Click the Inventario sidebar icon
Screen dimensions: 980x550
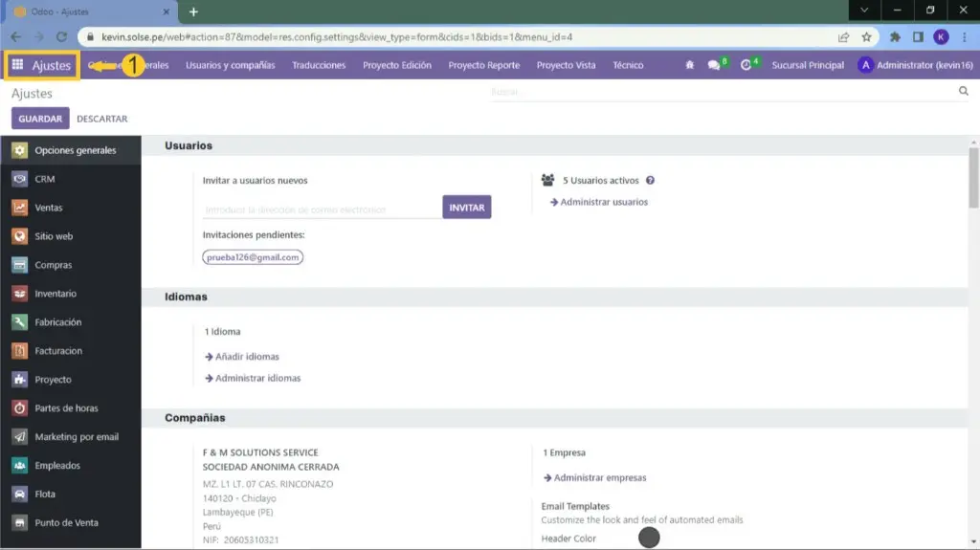pos(19,294)
